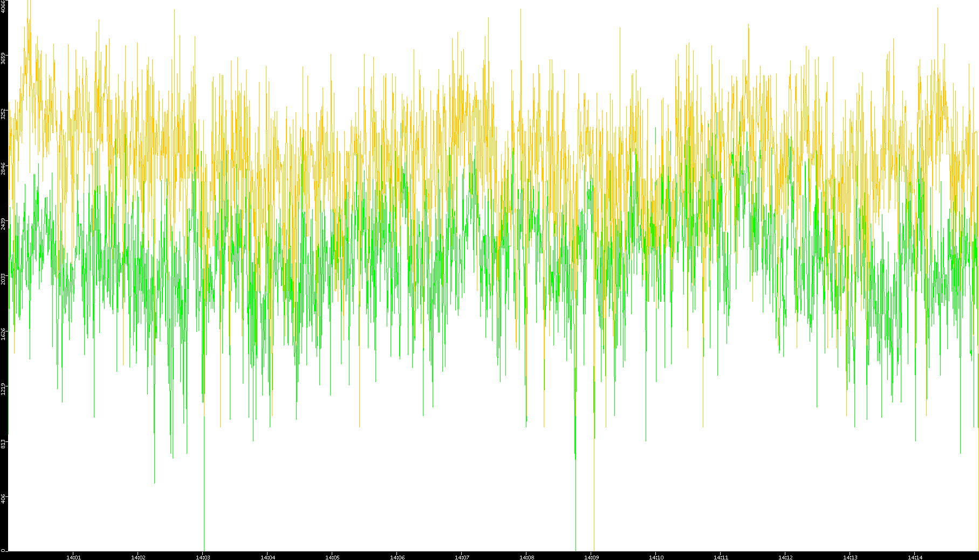Click the 14:04 time axis label
The image size is (979, 560).
tap(268, 557)
